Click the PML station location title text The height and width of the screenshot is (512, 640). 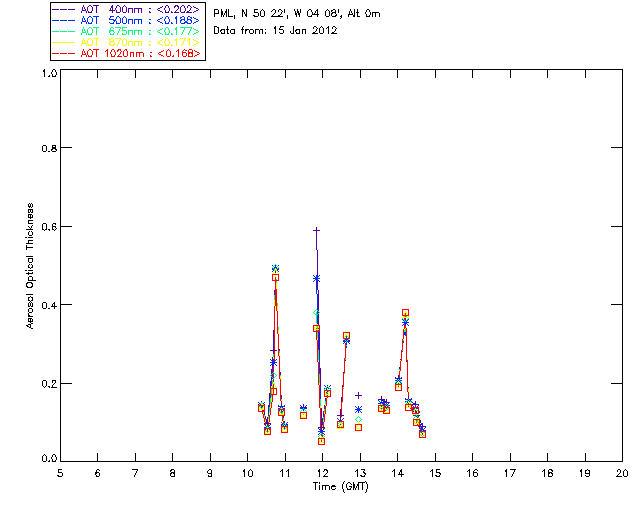tap(297, 13)
